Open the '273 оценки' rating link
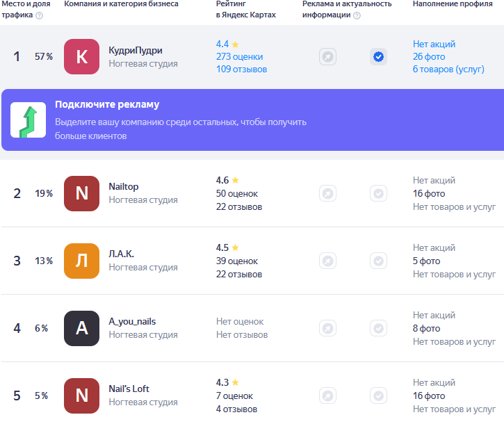The image size is (504, 424). (x=239, y=56)
